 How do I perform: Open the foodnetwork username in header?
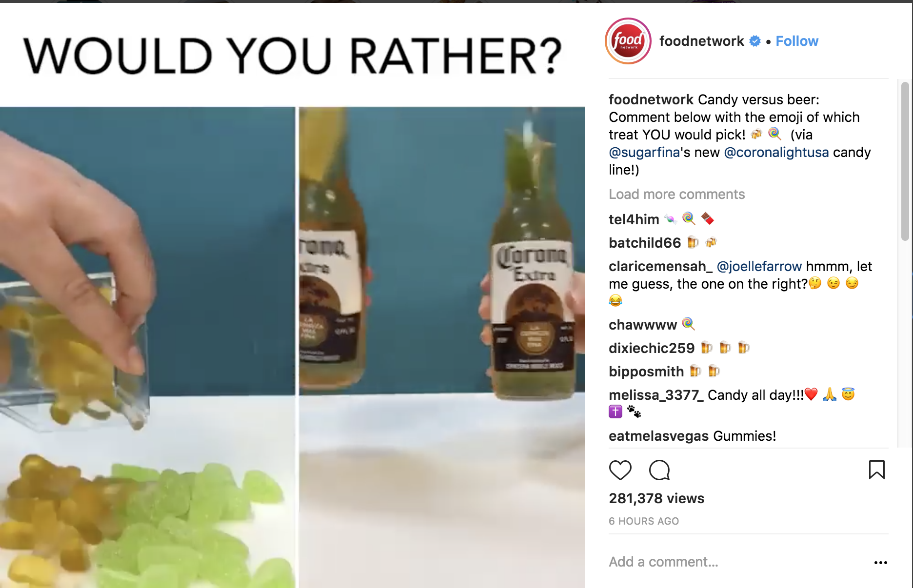click(701, 41)
